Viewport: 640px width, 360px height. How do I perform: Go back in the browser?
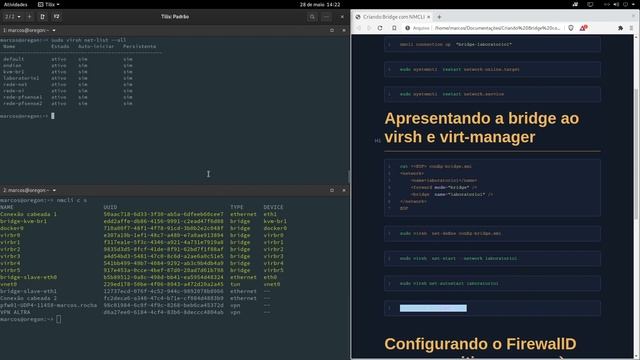tap(359, 28)
